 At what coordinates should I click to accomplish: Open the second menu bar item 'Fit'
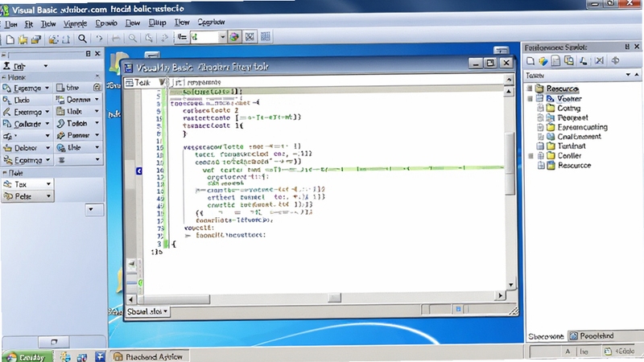[29, 24]
